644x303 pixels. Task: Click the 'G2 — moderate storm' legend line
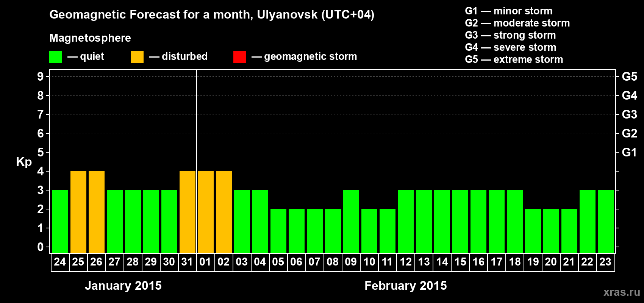[x=517, y=23]
